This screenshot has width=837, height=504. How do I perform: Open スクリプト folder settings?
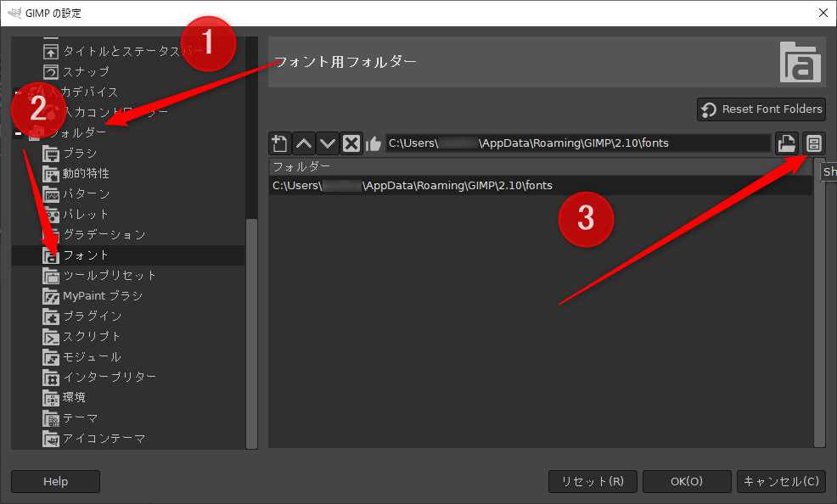click(81, 337)
